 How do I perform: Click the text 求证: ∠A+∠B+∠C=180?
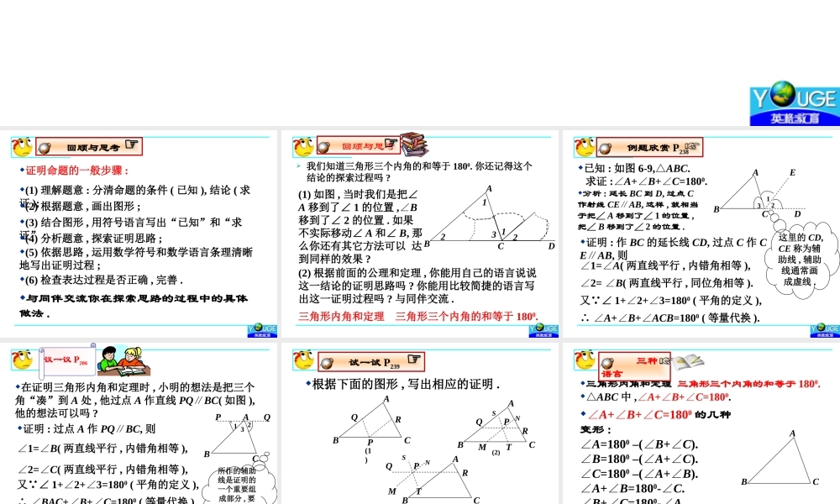(647, 181)
